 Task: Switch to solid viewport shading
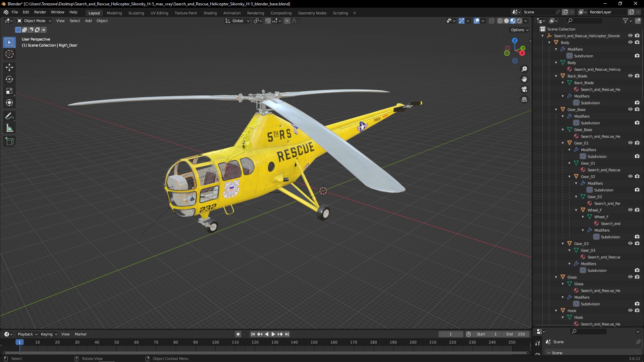tap(506, 21)
